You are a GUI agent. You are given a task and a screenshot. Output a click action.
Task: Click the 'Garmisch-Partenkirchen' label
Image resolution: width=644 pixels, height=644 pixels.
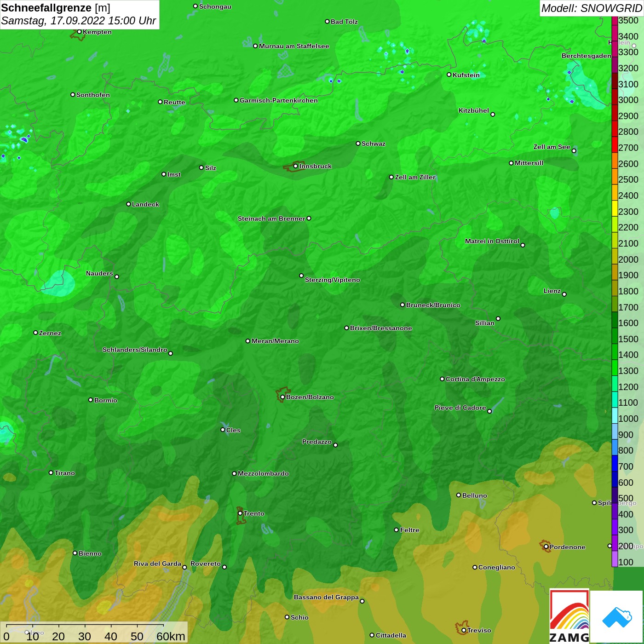(278, 100)
